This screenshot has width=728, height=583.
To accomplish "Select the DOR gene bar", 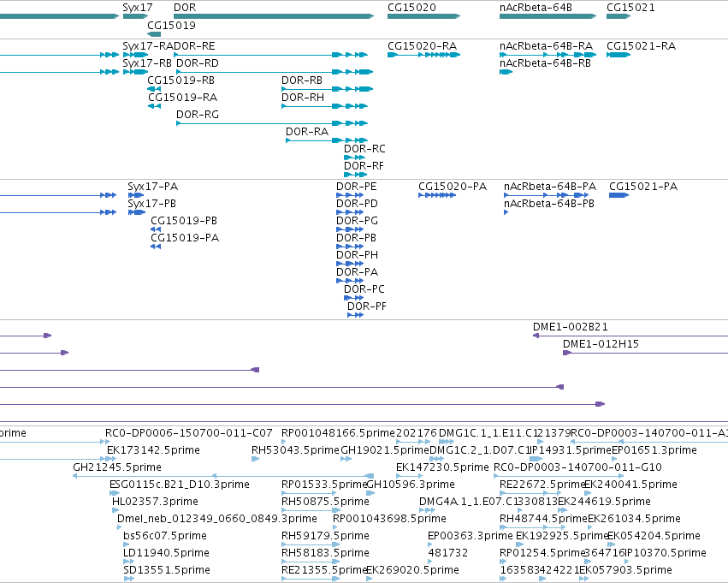I will coord(274,16).
